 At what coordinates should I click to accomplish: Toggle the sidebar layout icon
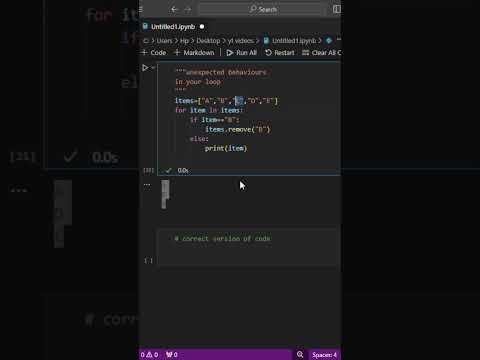336,9
